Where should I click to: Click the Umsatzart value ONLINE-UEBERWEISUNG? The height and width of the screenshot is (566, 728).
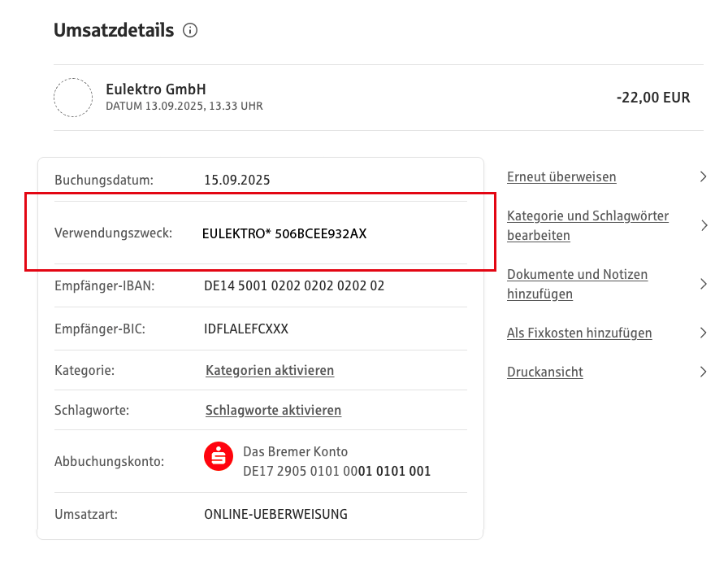(275, 515)
